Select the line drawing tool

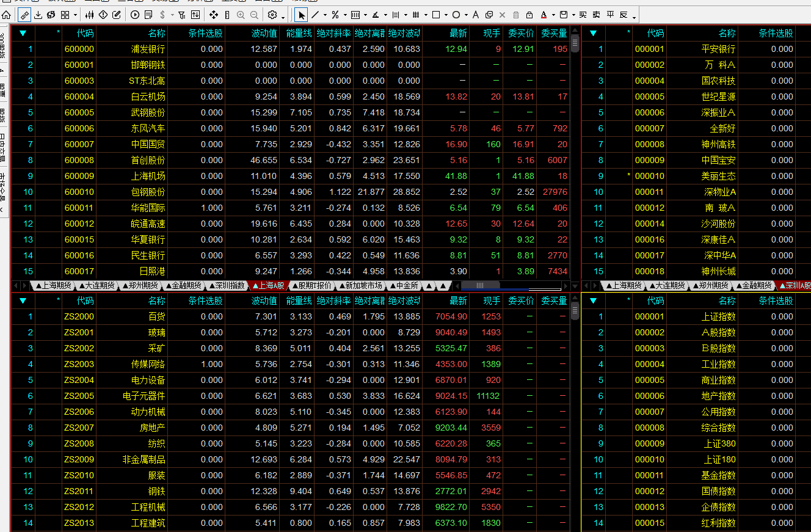coord(315,15)
